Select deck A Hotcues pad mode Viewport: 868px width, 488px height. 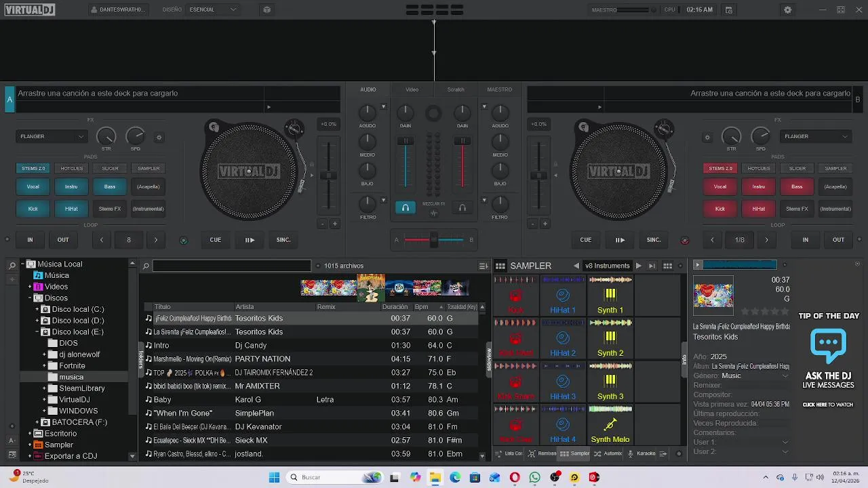click(72, 168)
